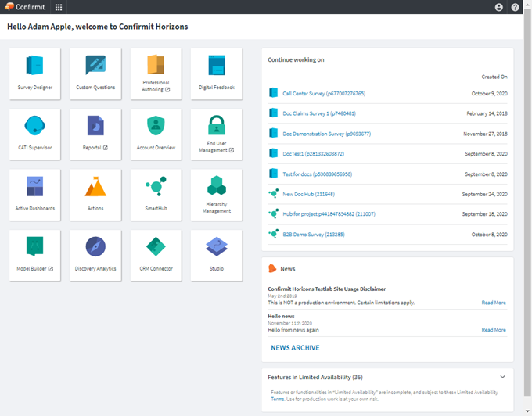
Task: Click hub icon beside New Doc Hub
Action: coord(274,194)
